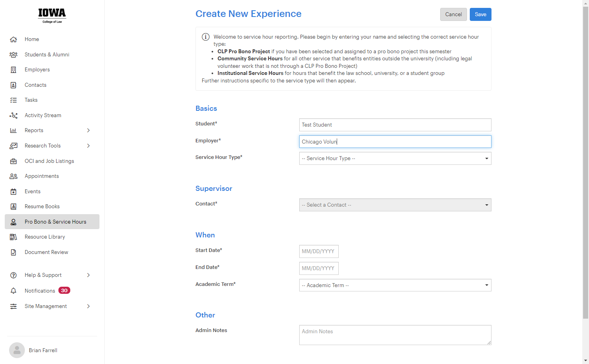Viewport: 589px width, 364px height.
Task: Click the Home house icon
Action: coord(13,39)
